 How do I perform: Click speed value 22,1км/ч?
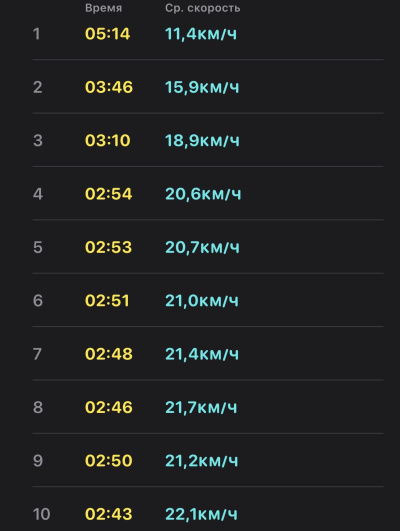[x=201, y=514]
